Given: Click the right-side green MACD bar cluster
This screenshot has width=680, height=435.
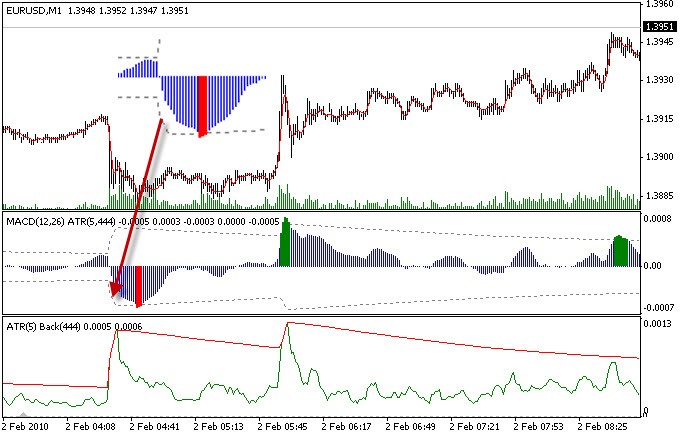Looking at the screenshot, I should click(x=621, y=251).
